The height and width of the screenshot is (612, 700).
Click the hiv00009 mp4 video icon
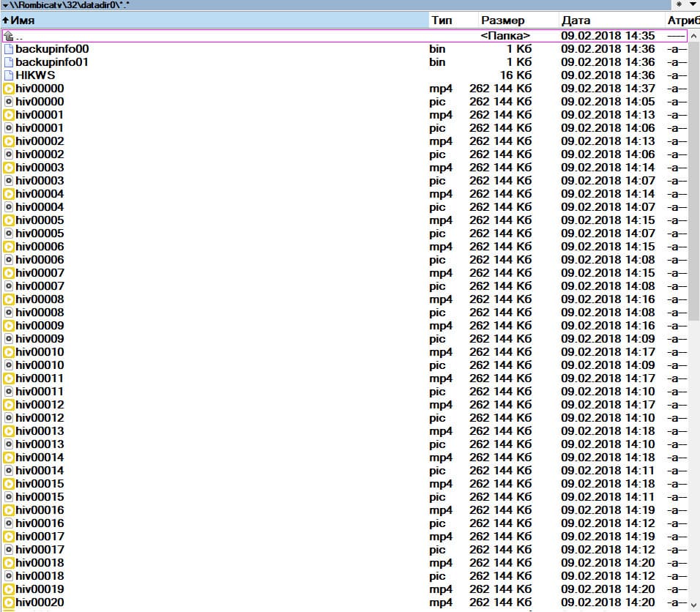(9, 326)
